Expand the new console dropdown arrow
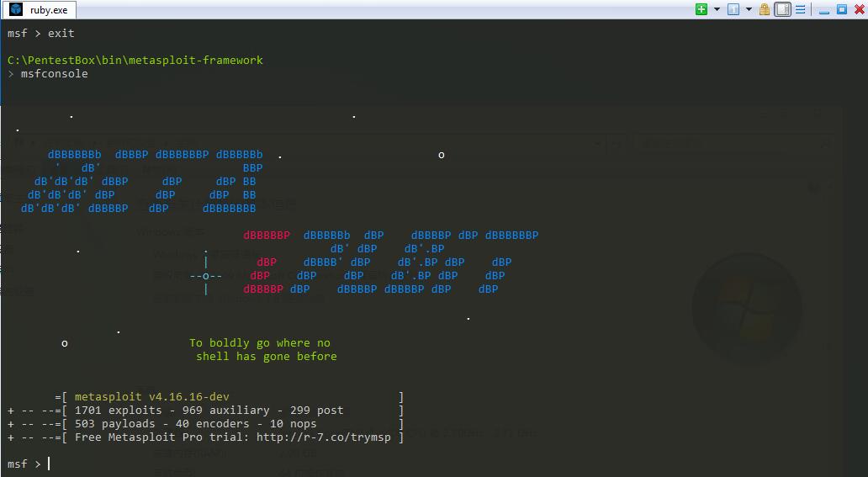868x477 pixels. pyautogui.click(x=717, y=9)
